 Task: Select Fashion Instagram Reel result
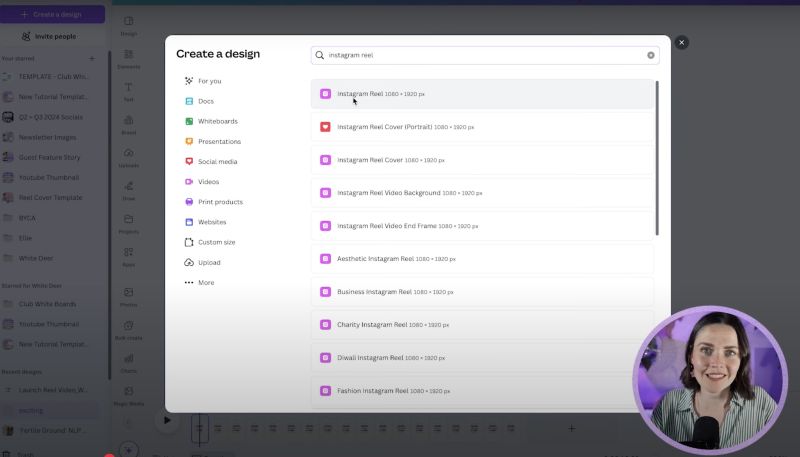482,391
